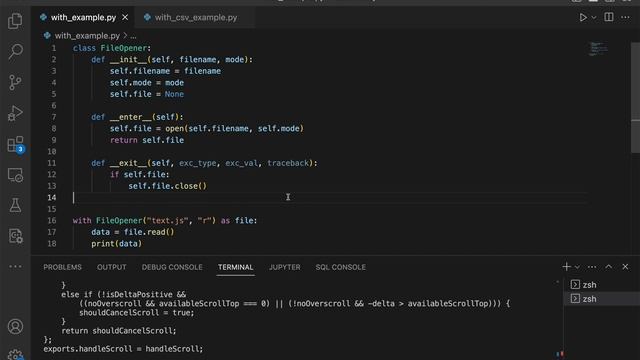Click the editor vertical scrollbar

tap(635, 98)
